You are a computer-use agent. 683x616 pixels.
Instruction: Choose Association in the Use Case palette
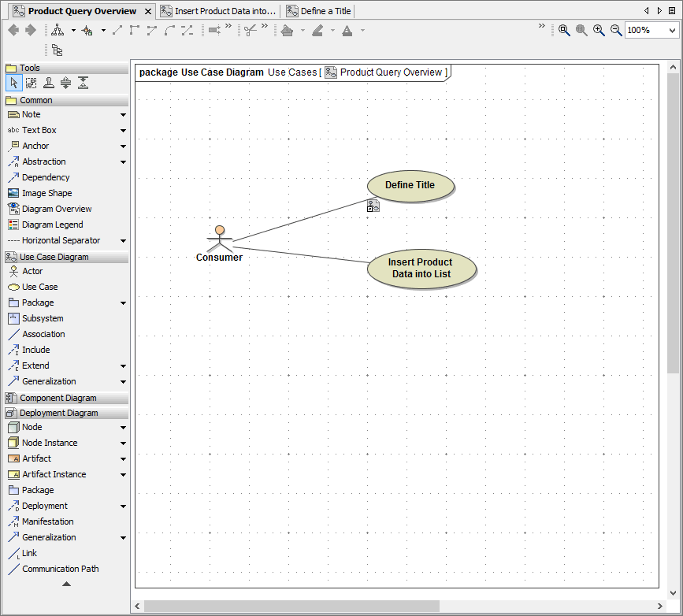coord(43,334)
